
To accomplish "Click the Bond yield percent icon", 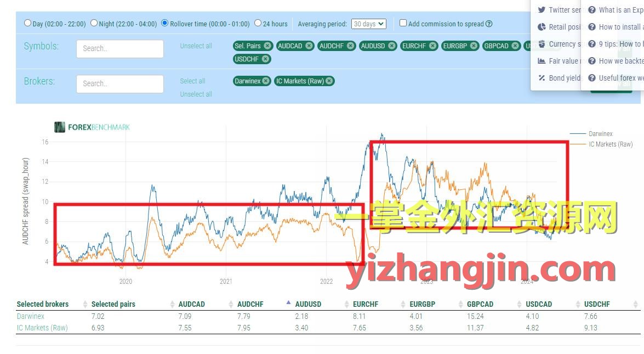I will (542, 78).
